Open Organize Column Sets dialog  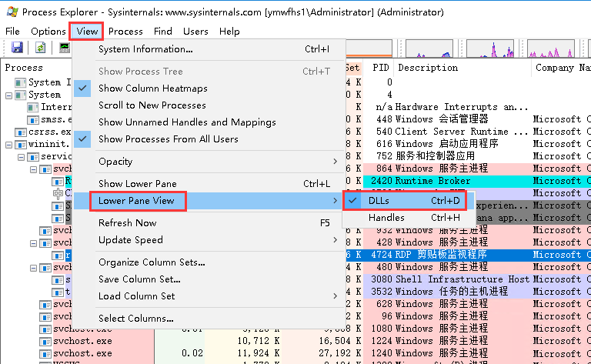click(209, 262)
